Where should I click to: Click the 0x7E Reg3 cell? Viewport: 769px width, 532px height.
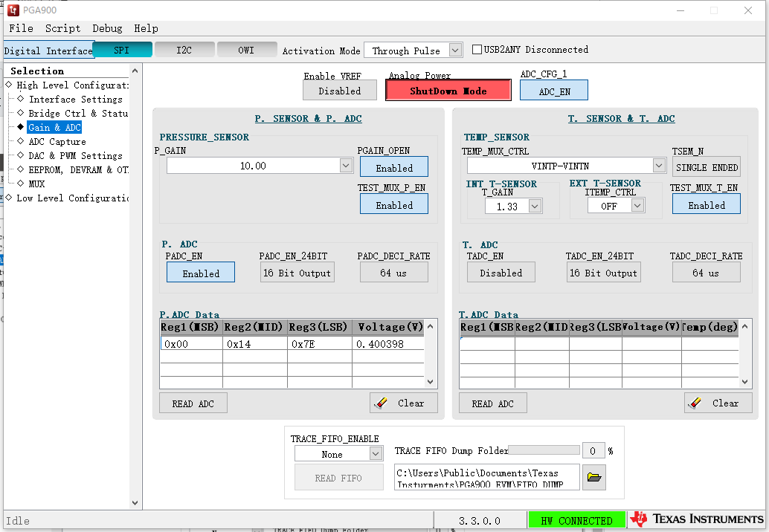coord(319,344)
